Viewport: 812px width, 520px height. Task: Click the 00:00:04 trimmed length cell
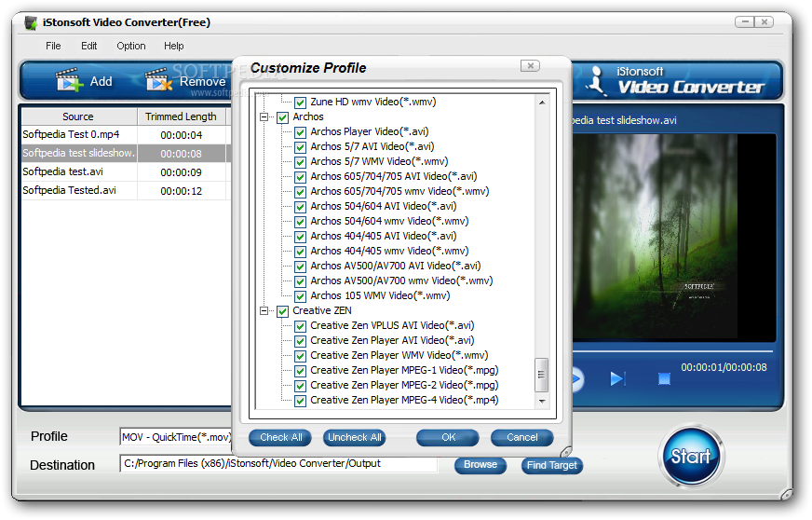coord(182,135)
